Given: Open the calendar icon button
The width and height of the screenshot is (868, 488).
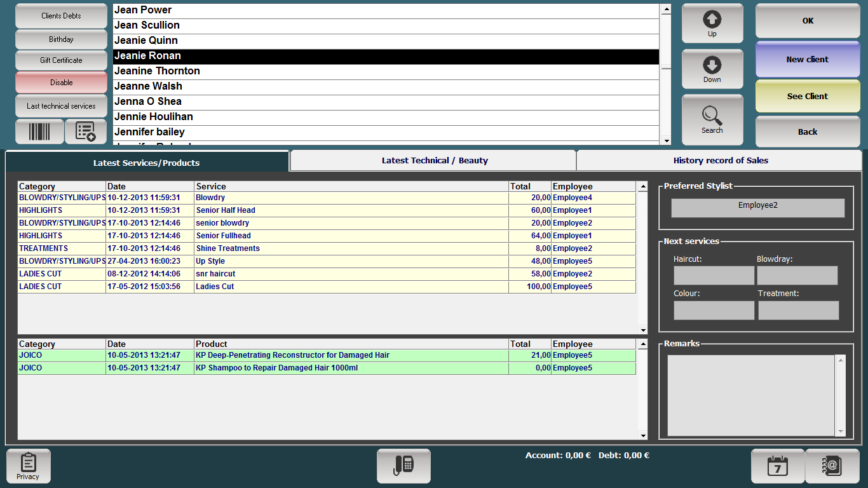Looking at the screenshot, I should point(777,466).
